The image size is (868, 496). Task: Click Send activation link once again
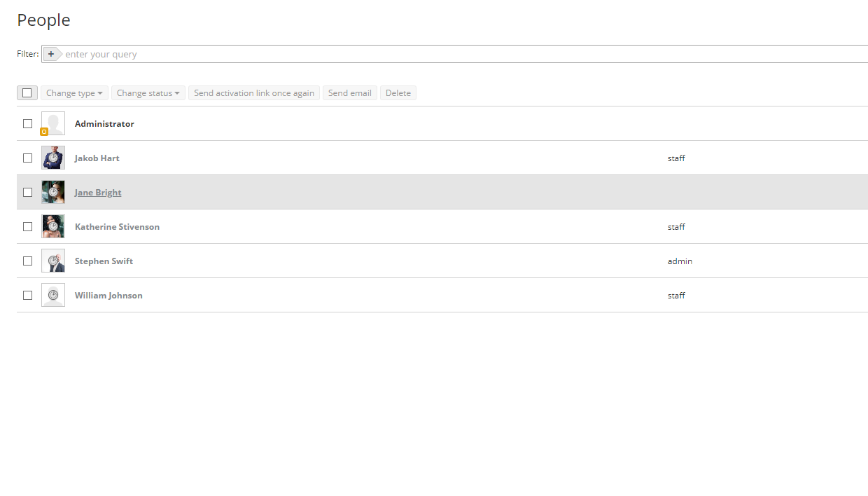pyautogui.click(x=253, y=92)
